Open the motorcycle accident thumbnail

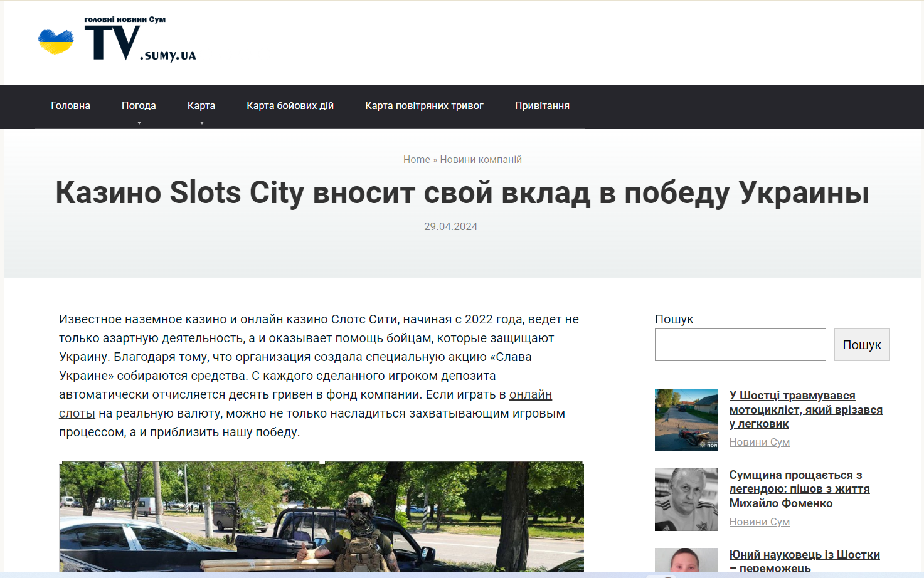point(686,420)
